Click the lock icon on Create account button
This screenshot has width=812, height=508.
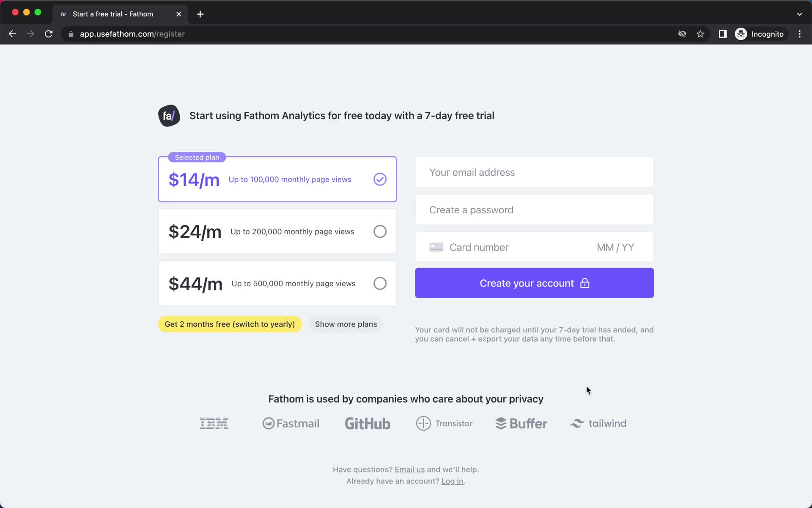tap(584, 283)
